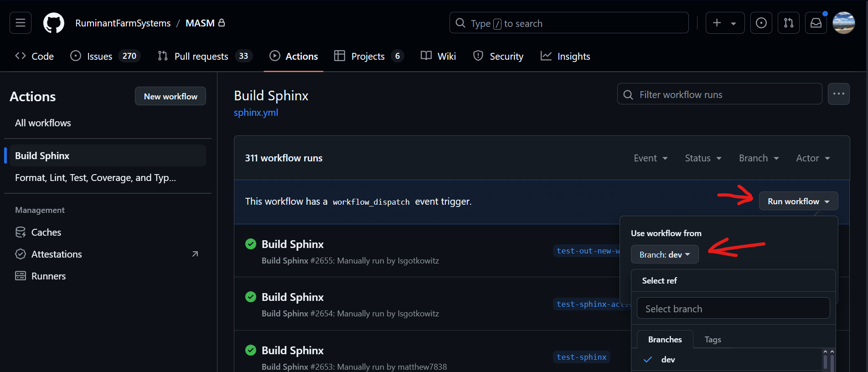Open the user profile avatar menu
Image resolution: width=868 pixels, height=372 pixels.
844,23
